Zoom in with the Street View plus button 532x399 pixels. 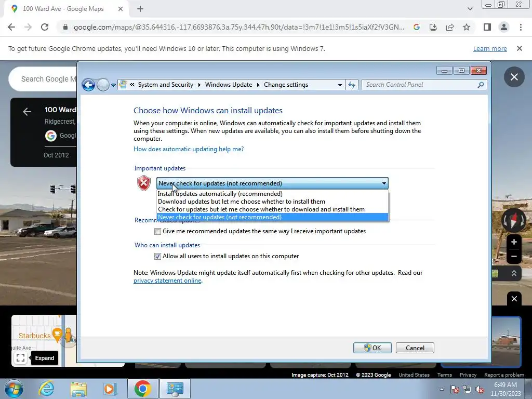(514, 242)
